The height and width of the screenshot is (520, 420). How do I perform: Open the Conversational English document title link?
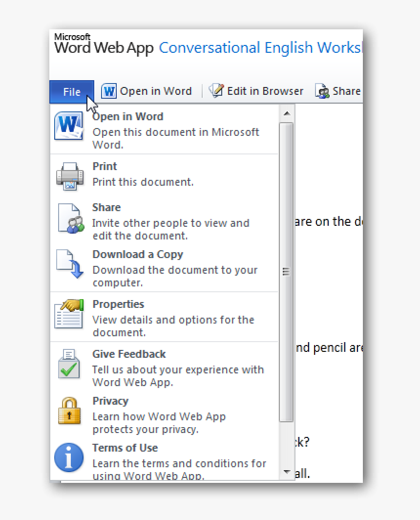click(261, 48)
